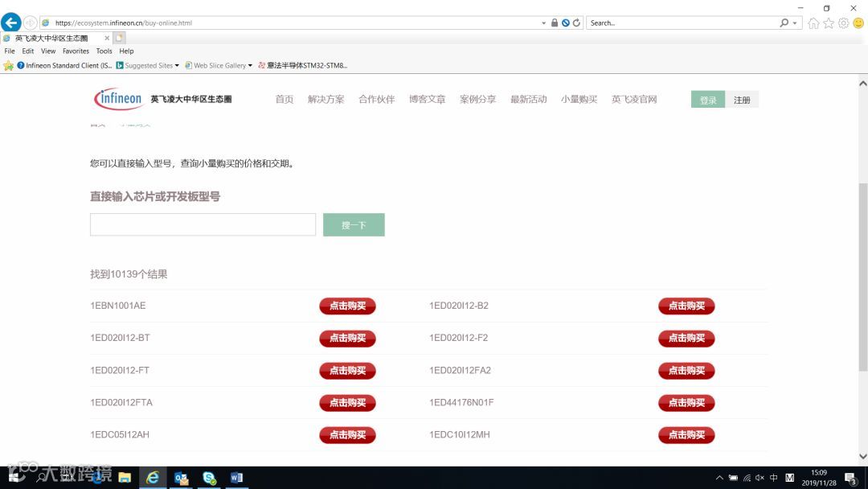
Task: Show hidden tray icons chevron
Action: (719, 478)
